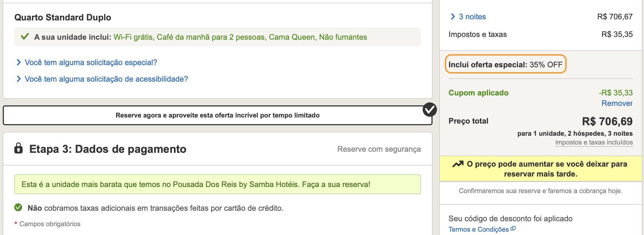Image resolution: width=644 pixels, height=235 pixels.
Task: Click the 'Quarto Standard Duplo' room title
Action: (x=63, y=17)
